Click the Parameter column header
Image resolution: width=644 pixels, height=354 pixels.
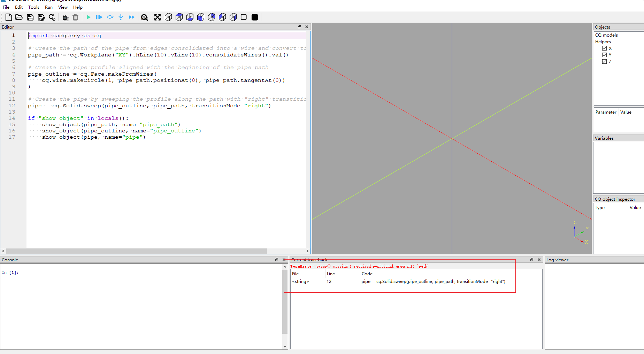pos(606,112)
